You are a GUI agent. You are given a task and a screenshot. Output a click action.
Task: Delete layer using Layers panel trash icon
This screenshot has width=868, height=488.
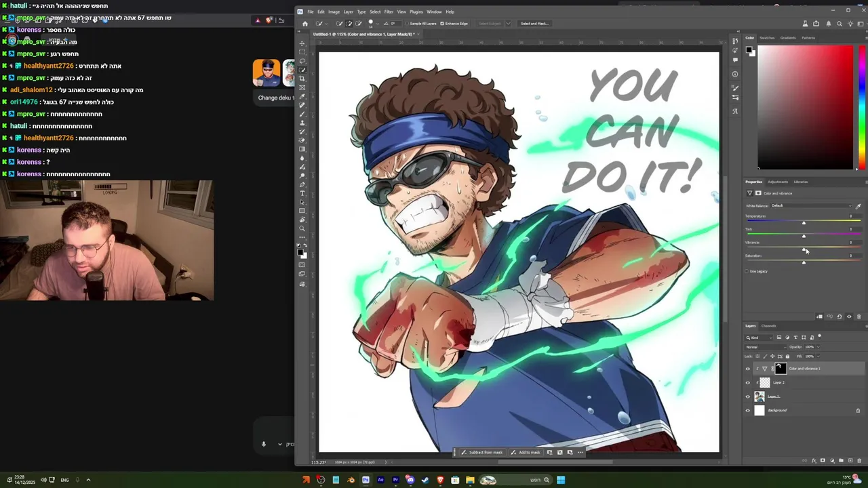(x=859, y=460)
